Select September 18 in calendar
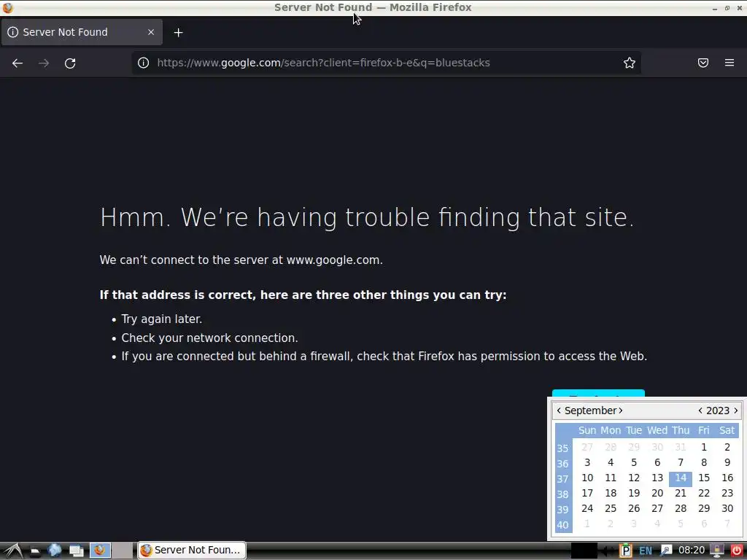Screen dimensions: 747x560 611,494
